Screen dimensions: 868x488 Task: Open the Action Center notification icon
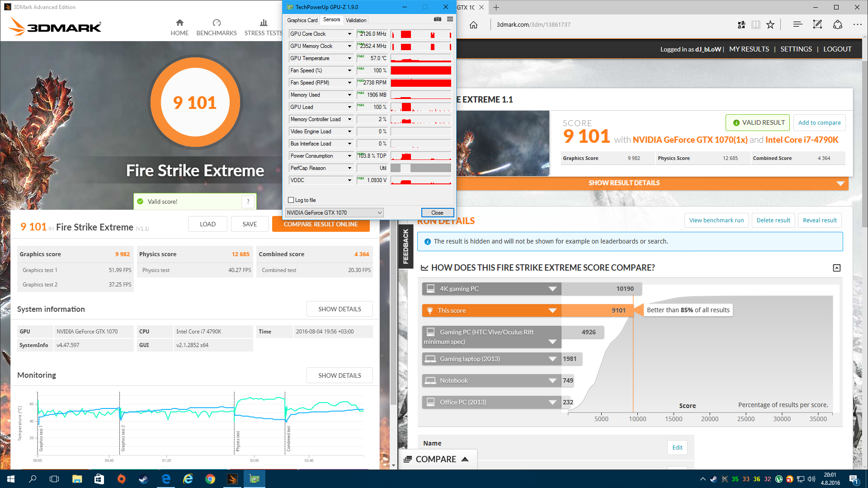[854, 479]
